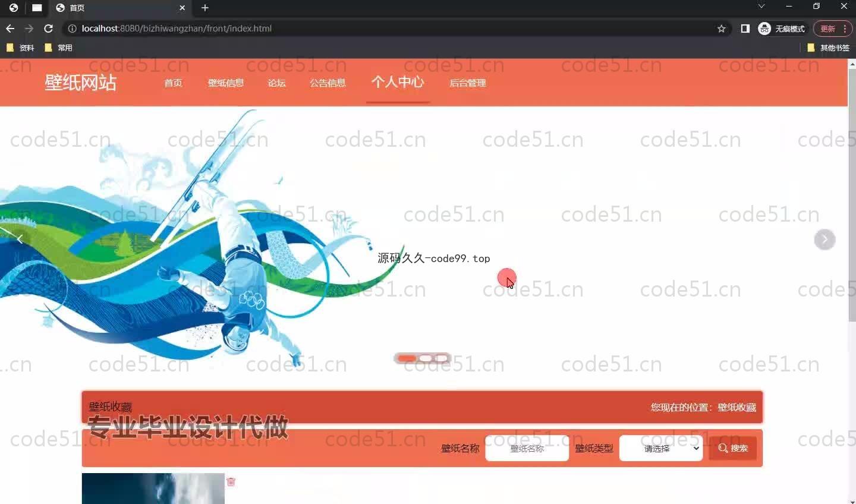Image resolution: width=856 pixels, height=504 pixels.
Task: Open the incognito mode indicator
Action: (782, 29)
